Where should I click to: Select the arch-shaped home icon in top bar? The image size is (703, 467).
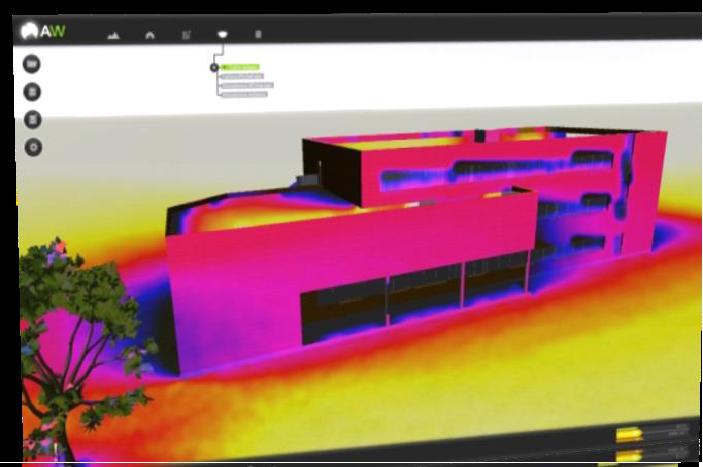(150, 35)
